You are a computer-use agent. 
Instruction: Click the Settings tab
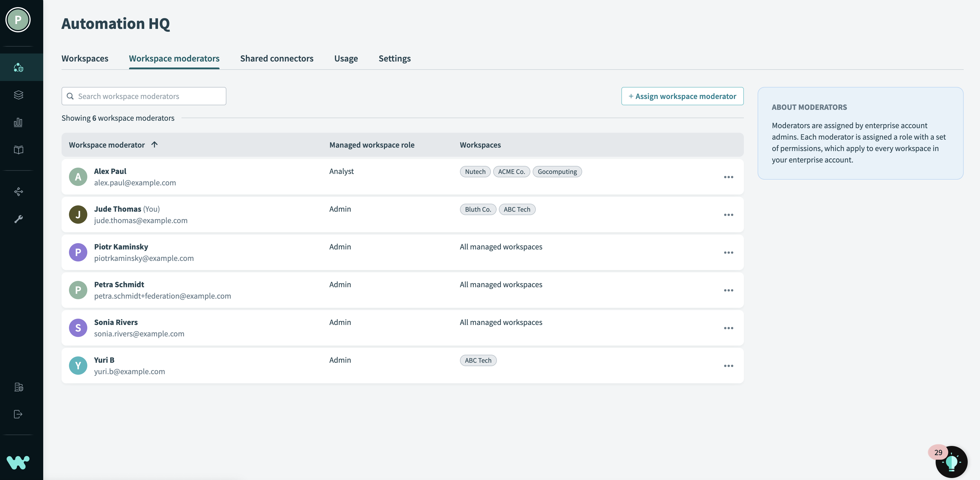tap(394, 57)
